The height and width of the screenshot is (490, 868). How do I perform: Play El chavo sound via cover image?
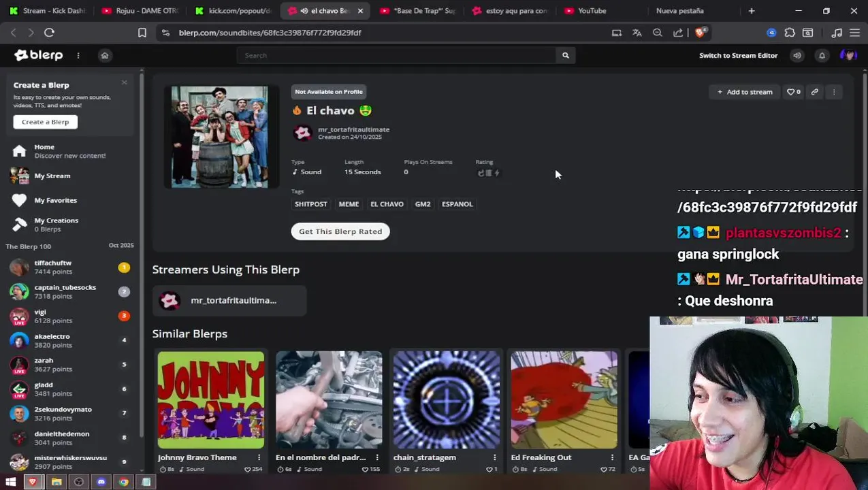220,137
